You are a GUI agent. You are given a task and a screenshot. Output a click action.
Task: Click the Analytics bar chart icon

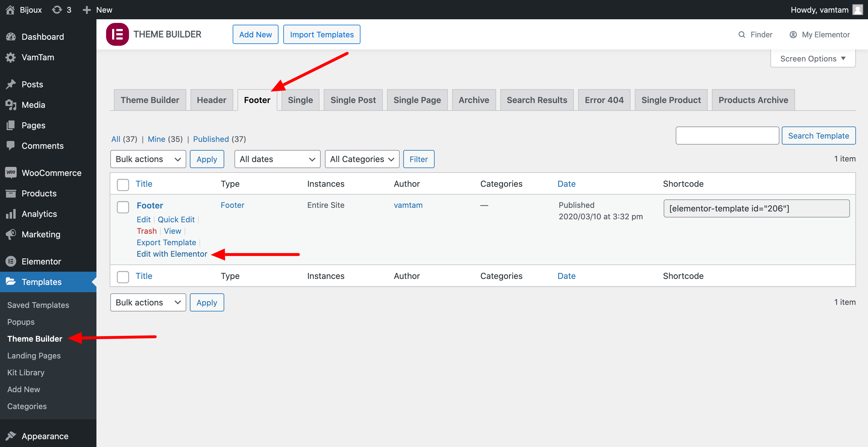[x=11, y=214]
